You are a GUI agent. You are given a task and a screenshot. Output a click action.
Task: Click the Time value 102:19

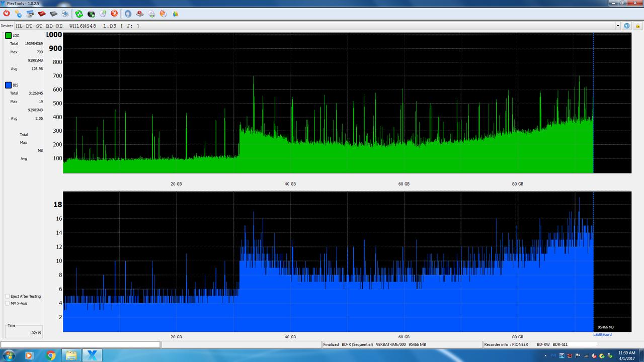[35, 333]
